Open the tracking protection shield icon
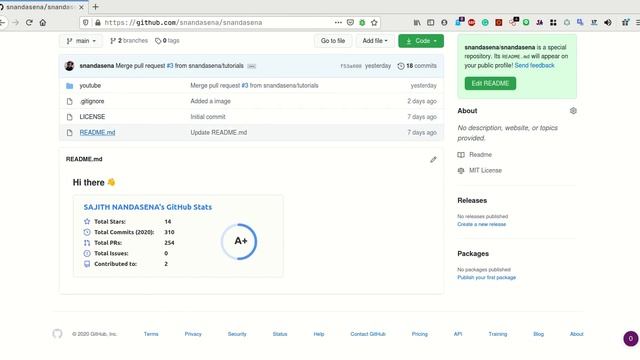This screenshot has width=640, height=360. [85, 22]
